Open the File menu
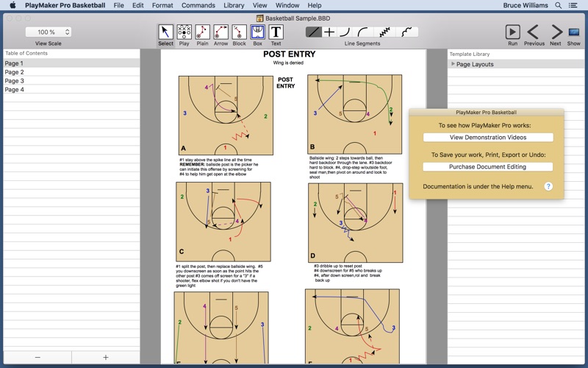Image resolution: width=588 pixels, height=368 pixels. 118,5
